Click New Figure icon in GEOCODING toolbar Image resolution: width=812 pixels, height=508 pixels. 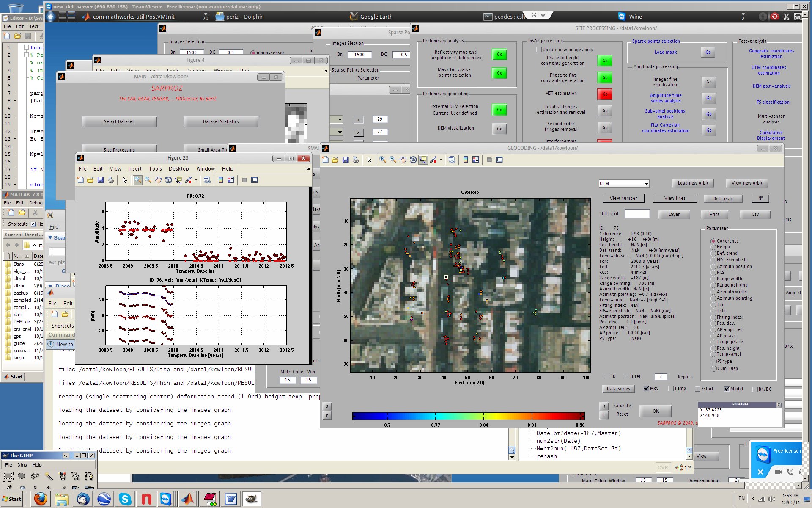(x=325, y=160)
